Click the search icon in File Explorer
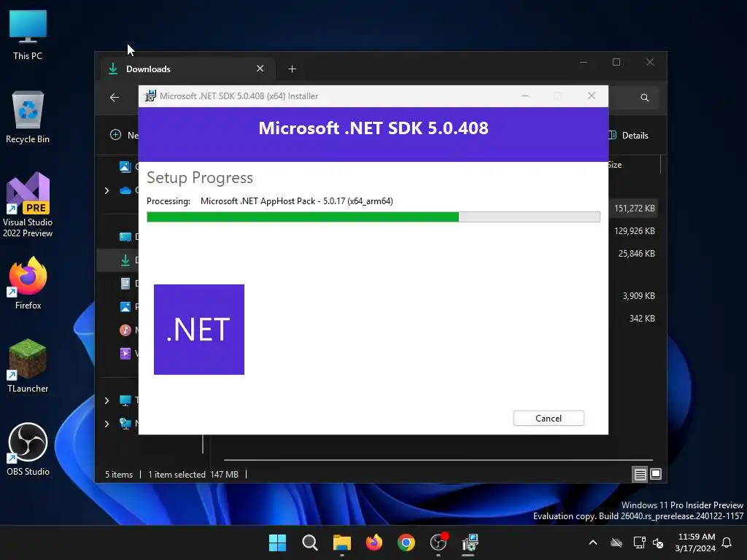747x560 pixels. pos(645,98)
